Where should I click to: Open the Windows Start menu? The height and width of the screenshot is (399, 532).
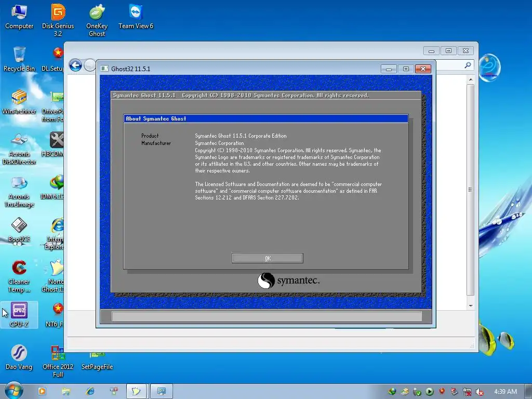tap(14, 391)
